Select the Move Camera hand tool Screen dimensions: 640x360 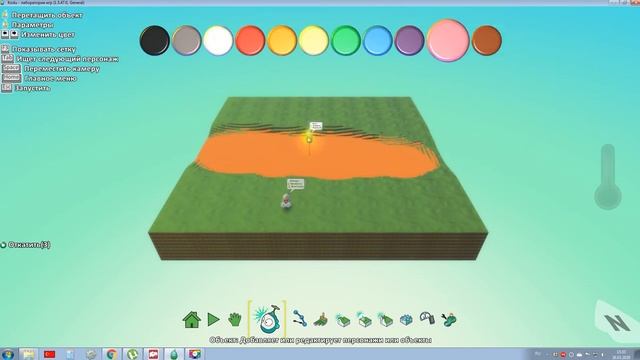click(235, 319)
